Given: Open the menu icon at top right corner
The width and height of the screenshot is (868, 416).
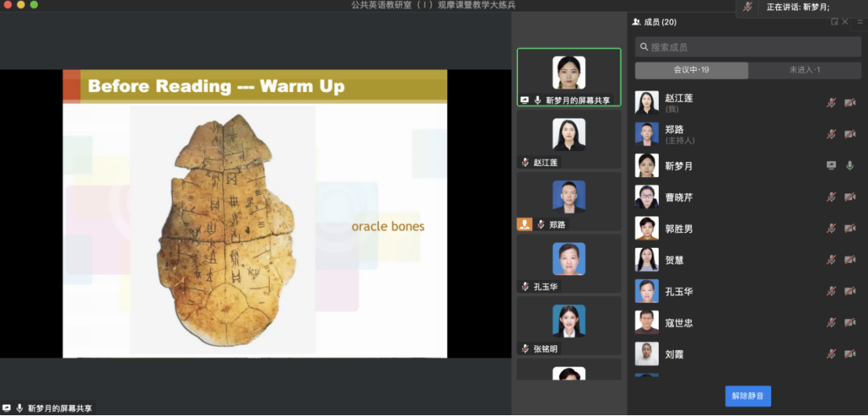Looking at the screenshot, I should pyautogui.click(x=860, y=22).
